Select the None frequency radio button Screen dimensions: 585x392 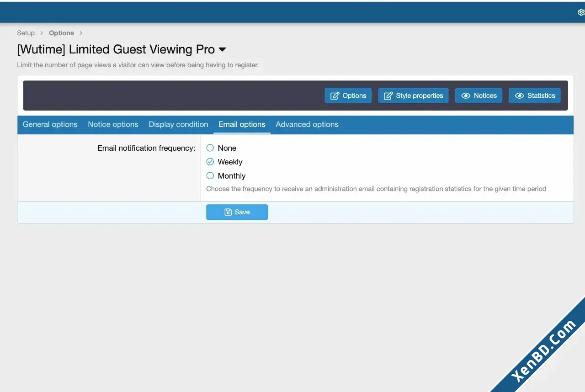pos(210,148)
